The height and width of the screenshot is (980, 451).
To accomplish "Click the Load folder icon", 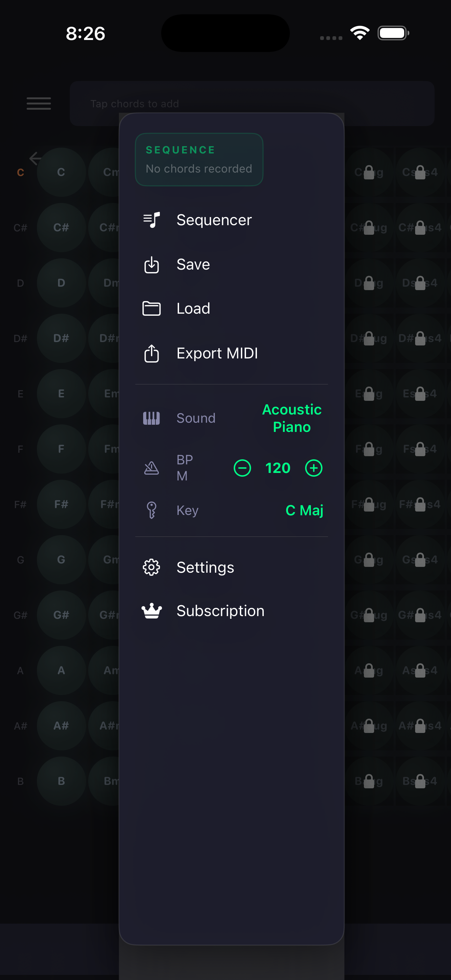I will coord(151,309).
